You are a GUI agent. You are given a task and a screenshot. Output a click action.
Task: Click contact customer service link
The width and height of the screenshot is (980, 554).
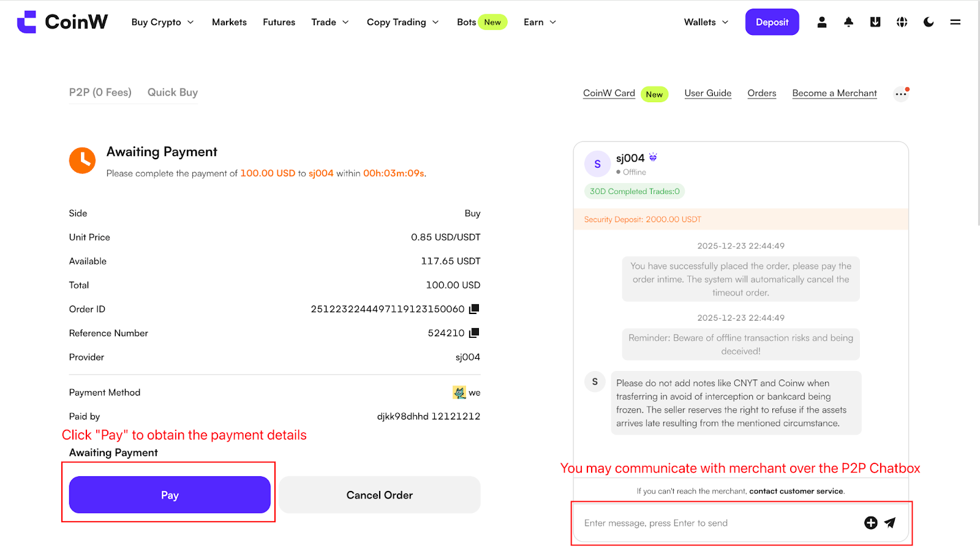click(796, 491)
